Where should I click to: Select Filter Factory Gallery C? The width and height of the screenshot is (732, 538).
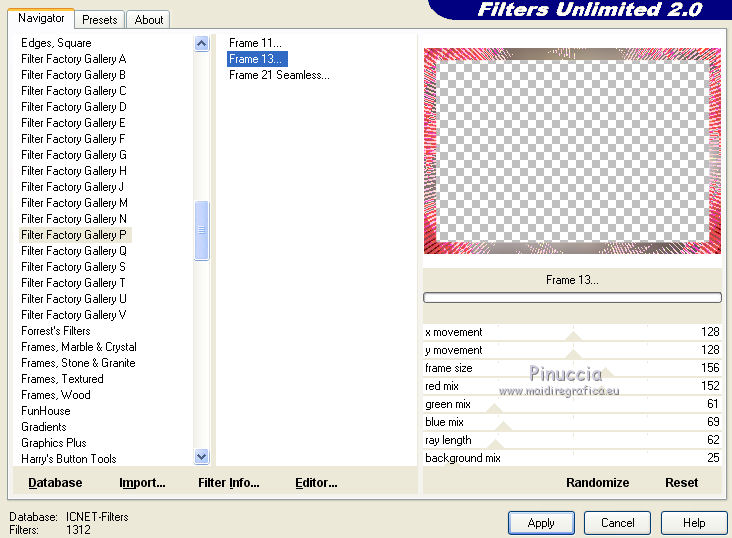click(x=74, y=91)
